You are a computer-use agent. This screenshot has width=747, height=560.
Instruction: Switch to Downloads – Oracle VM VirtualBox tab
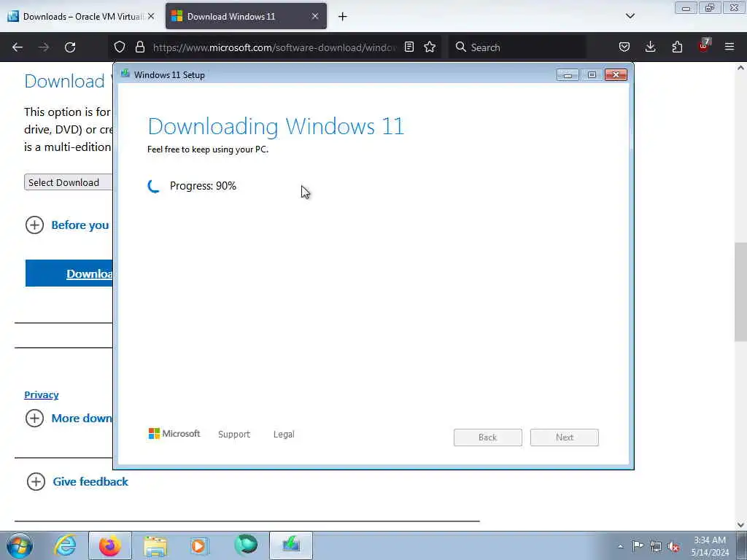coord(81,16)
